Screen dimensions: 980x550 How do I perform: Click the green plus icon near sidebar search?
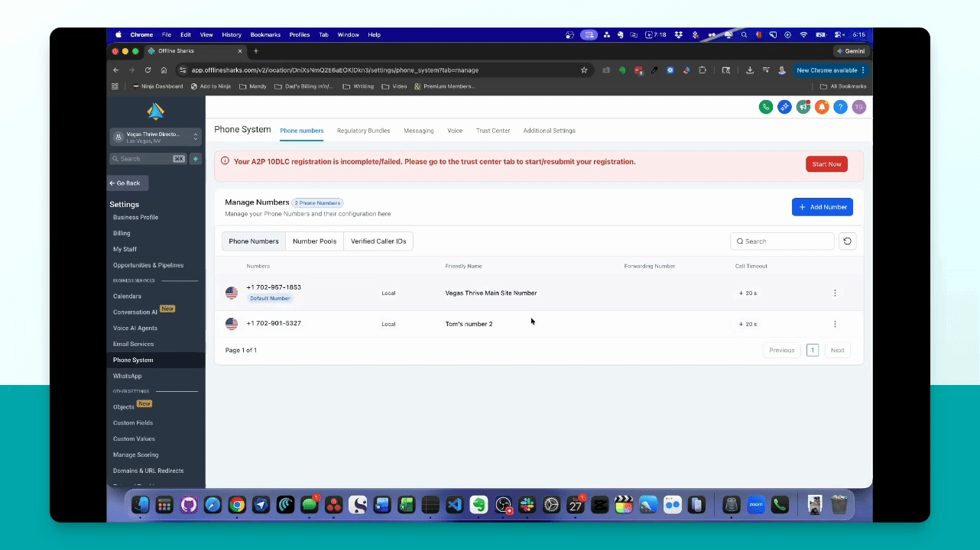[196, 159]
